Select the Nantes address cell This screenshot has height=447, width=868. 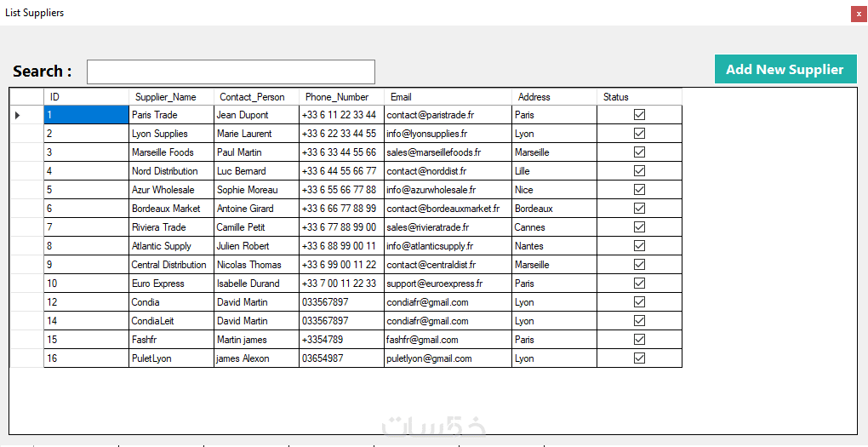click(x=555, y=246)
